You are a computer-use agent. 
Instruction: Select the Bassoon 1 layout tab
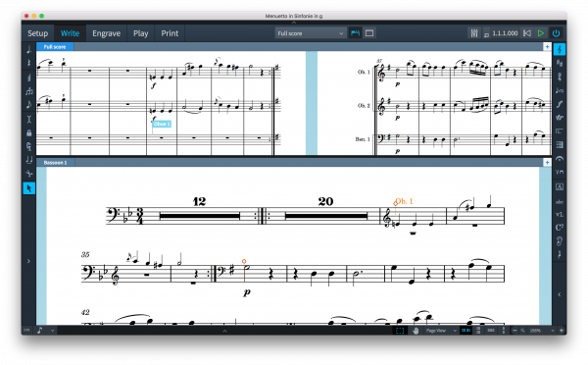tap(55, 163)
